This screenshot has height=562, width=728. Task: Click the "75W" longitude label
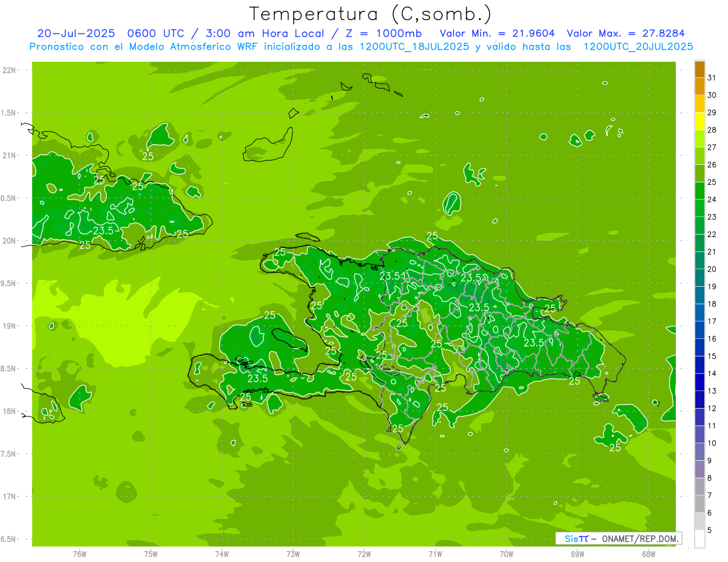[150, 554]
